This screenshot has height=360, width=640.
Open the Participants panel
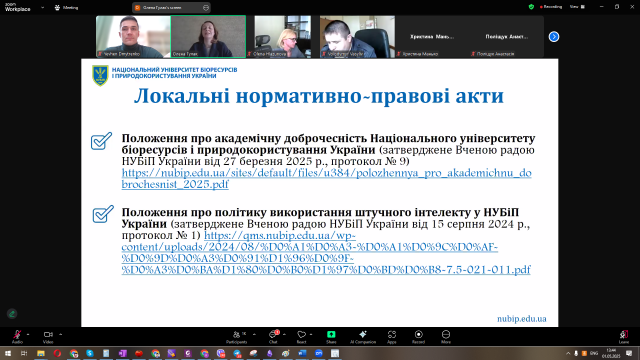click(x=237, y=337)
